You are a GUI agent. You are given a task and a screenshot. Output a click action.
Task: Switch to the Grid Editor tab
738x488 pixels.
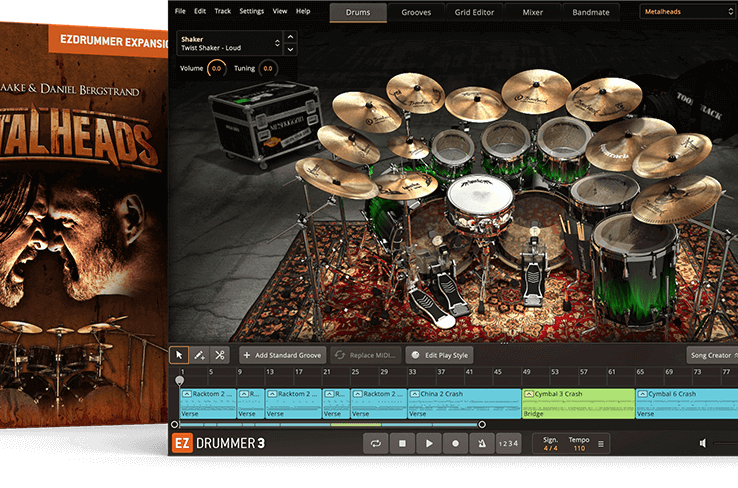[x=474, y=13]
